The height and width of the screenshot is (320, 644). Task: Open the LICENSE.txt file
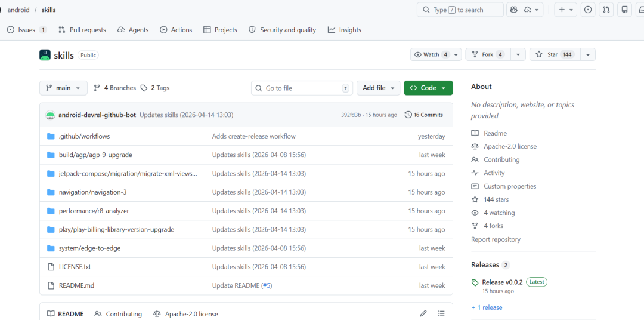pos(75,267)
